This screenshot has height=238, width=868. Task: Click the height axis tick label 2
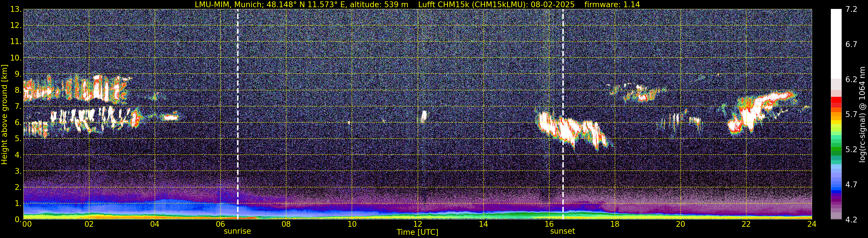(x=18, y=188)
